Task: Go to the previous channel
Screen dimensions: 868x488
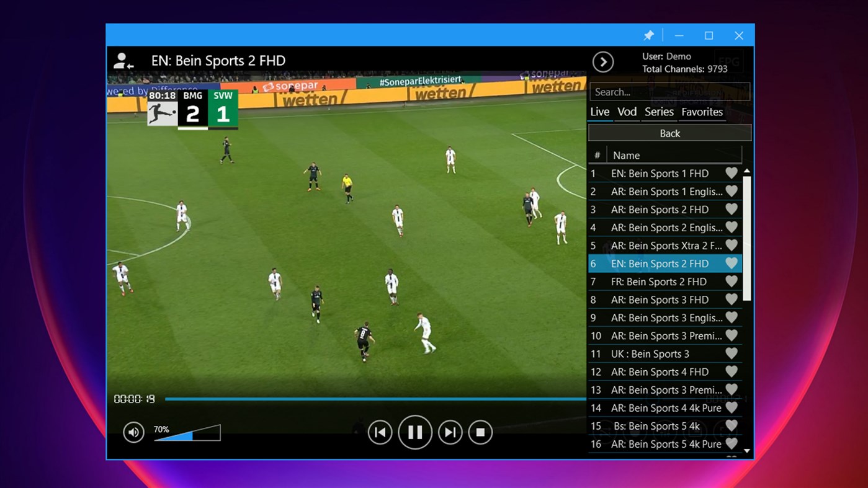Action: (380, 432)
